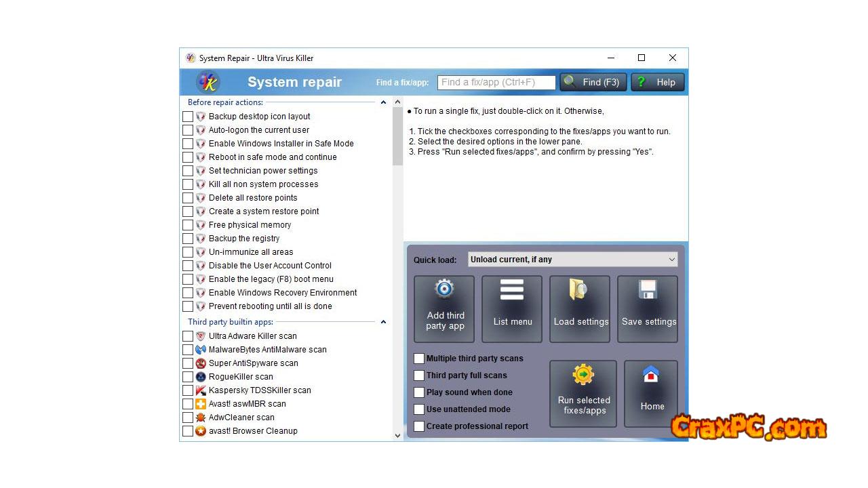Screen dimensions: 868x488
Task: Click the Run selected fixes/apps icon
Action: [x=583, y=375]
